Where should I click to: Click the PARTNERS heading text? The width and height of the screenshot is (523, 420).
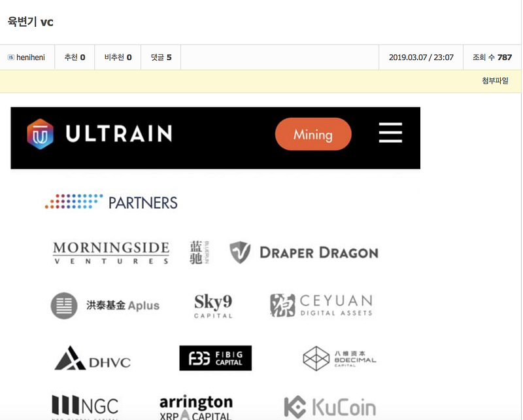pyautogui.click(x=143, y=203)
